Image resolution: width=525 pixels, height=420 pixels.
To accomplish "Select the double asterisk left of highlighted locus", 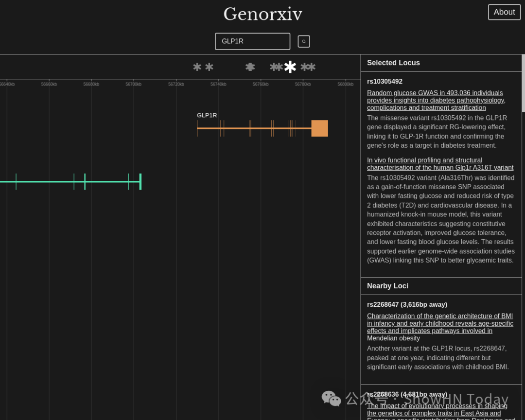I will click(x=276, y=67).
